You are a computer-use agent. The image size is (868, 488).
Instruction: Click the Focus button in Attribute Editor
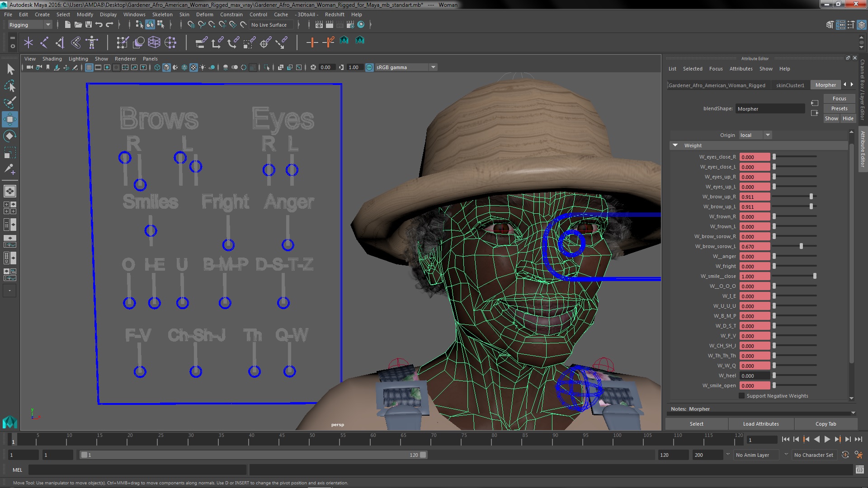(839, 99)
